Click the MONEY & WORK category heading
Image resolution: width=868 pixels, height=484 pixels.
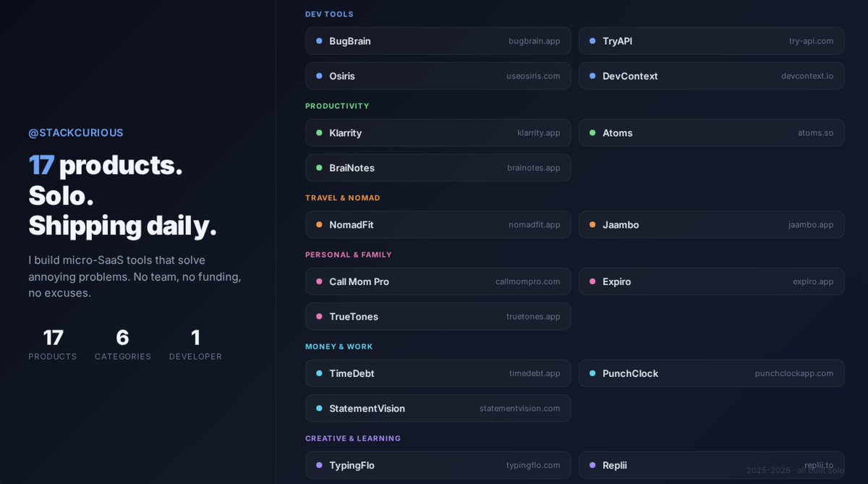coord(339,347)
